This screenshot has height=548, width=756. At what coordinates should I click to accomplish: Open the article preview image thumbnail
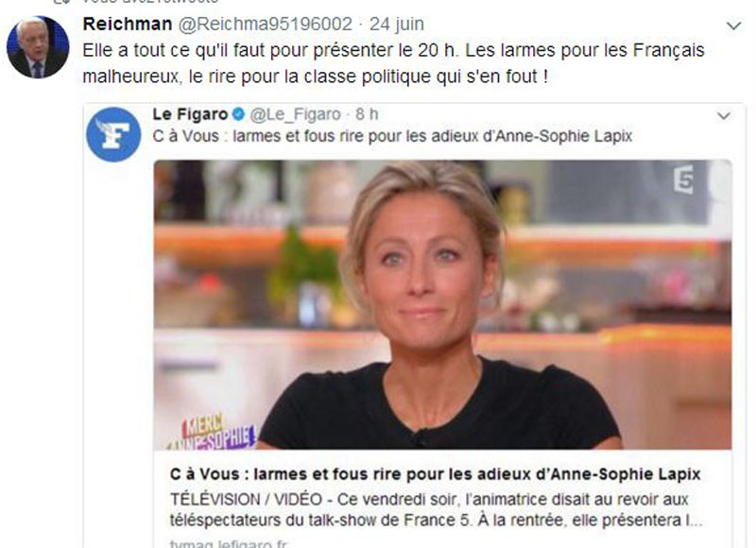click(442, 304)
